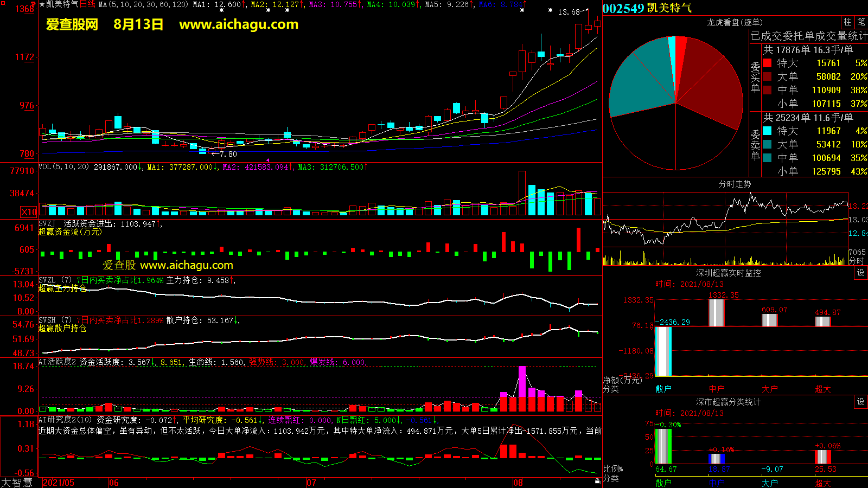This screenshot has width=868, height=488.
Task: Click the 002549 凯美特气 stock title
Action: click(647, 8)
